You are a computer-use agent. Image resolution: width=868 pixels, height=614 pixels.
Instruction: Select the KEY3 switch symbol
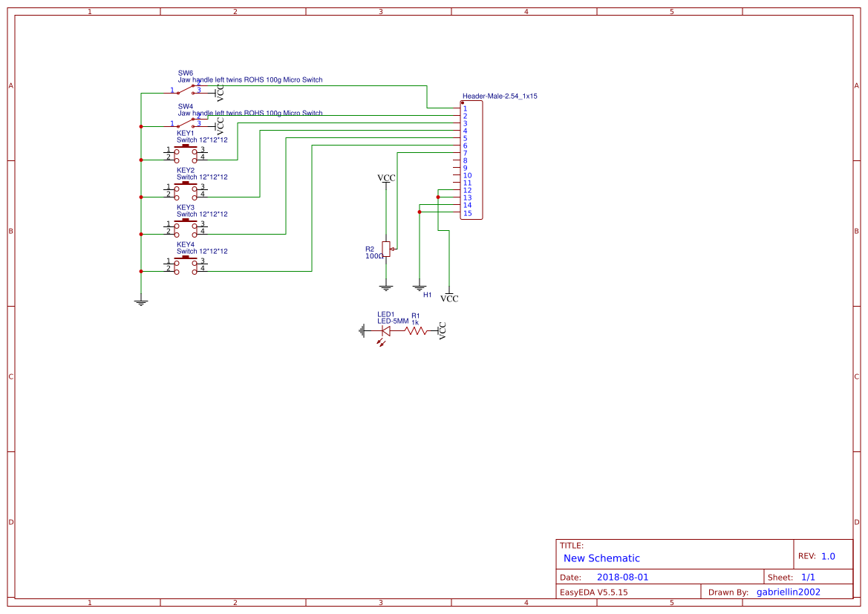(x=186, y=226)
